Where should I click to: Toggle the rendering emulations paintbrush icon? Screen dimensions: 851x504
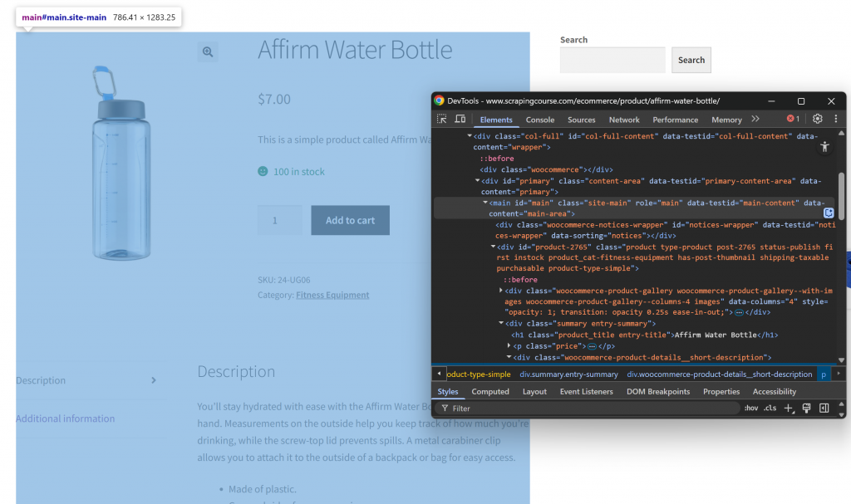[x=806, y=409]
